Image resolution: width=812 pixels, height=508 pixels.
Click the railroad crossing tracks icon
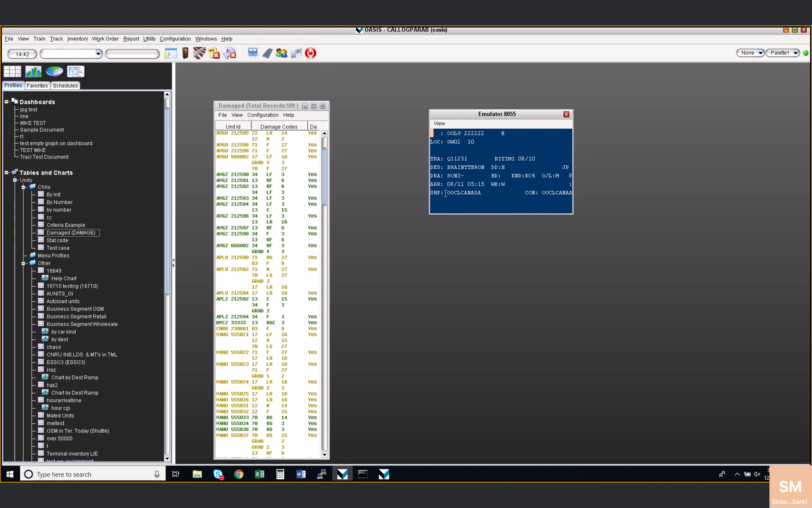[x=199, y=53]
